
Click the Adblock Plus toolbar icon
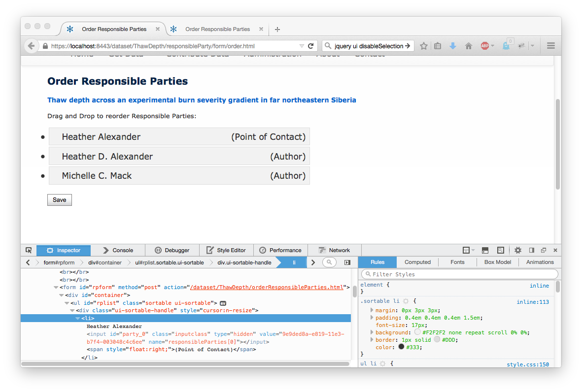(484, 46)
